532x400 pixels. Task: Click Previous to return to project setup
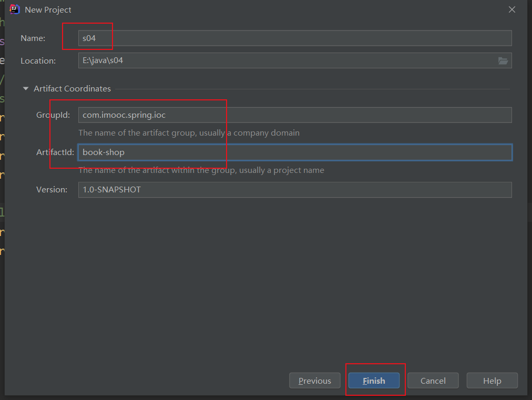click(314, 381)
